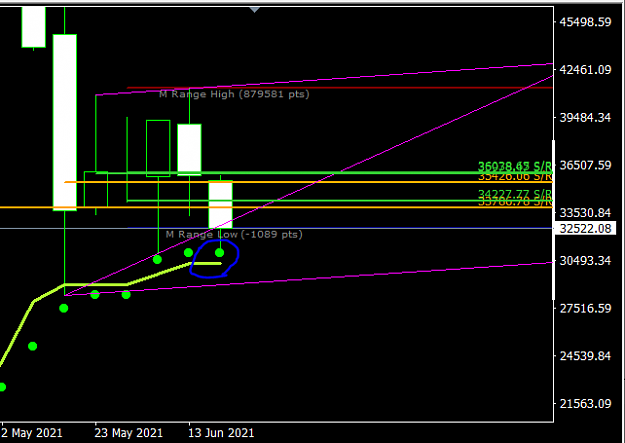Screen dimensions: 625x443
Task: Click price scale value 39484.34
Action: (585, 118)
